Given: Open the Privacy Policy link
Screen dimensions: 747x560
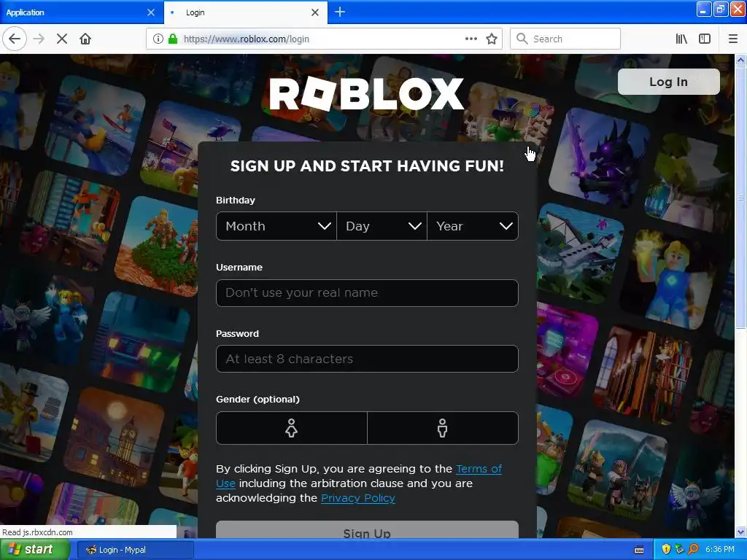Looking at the screenshot, I should pos(357,498).
